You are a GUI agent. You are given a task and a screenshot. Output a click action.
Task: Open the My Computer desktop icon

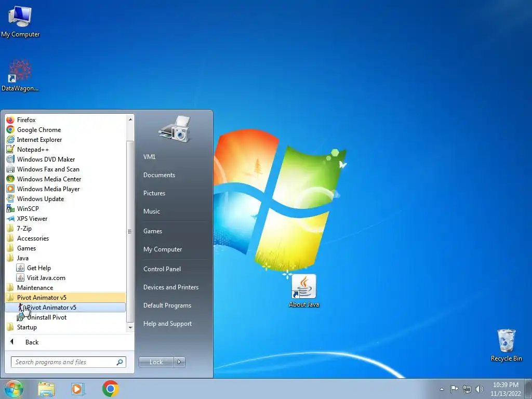(20, 21)
